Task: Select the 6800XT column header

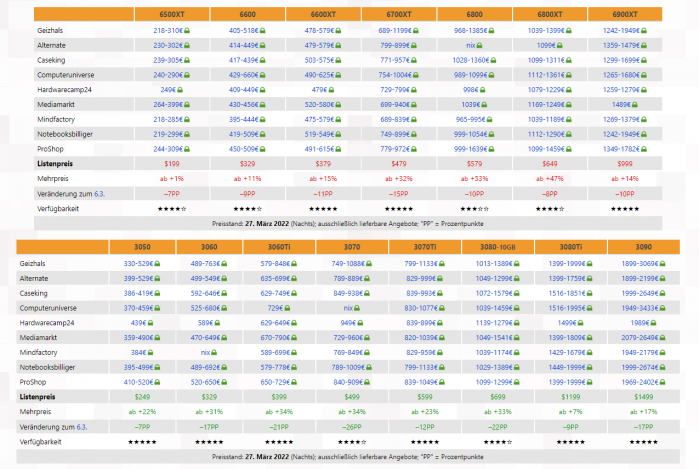Action: pos(550,14)
